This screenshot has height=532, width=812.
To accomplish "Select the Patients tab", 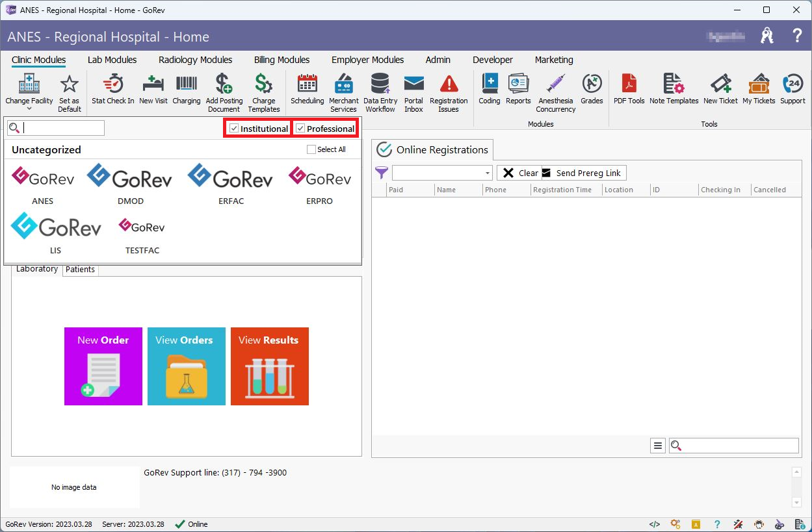I will coord(81,270).
